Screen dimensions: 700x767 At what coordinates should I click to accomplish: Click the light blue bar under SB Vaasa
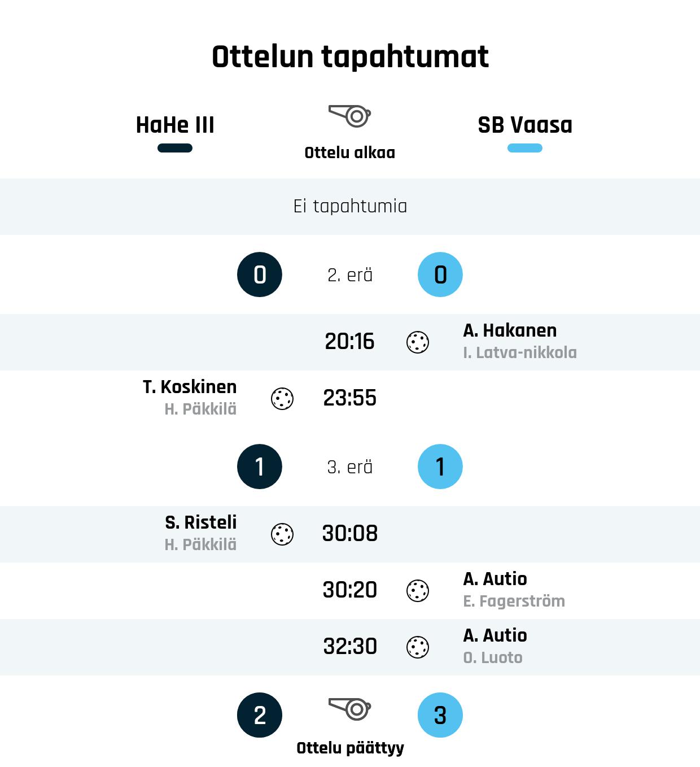pos(525,148)
